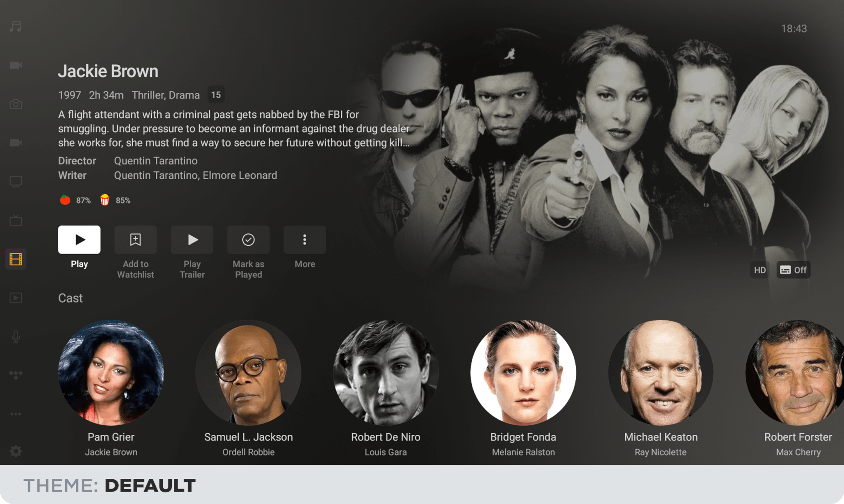Select Michael Keaton cast photo
This screenshot has width=844, height=504.
(x=661, y=373)
